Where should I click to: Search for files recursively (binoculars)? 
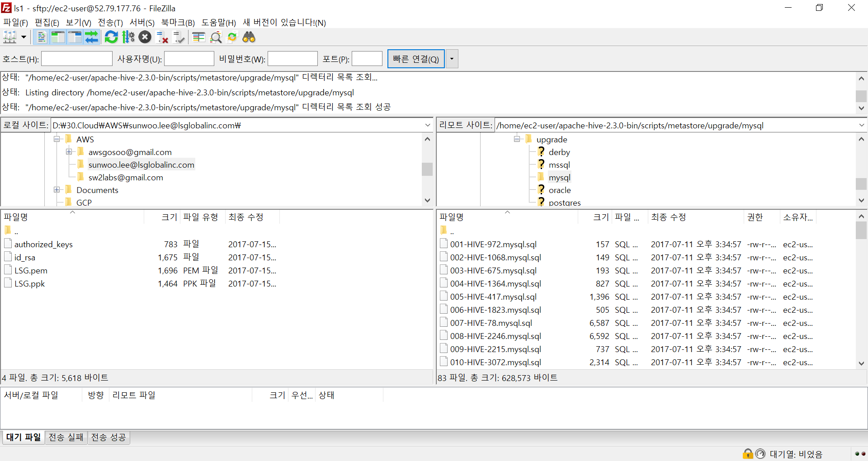[x=249, y=37]
